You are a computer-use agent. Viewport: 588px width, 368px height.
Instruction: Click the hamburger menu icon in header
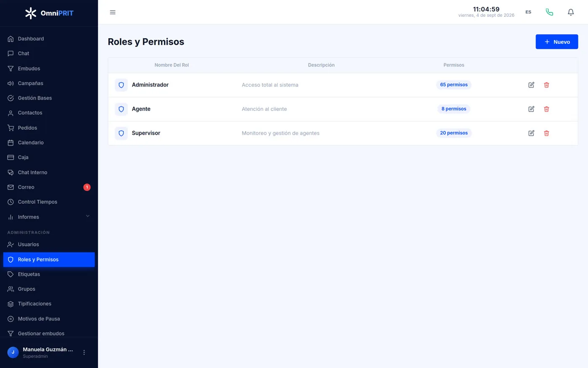113,12
